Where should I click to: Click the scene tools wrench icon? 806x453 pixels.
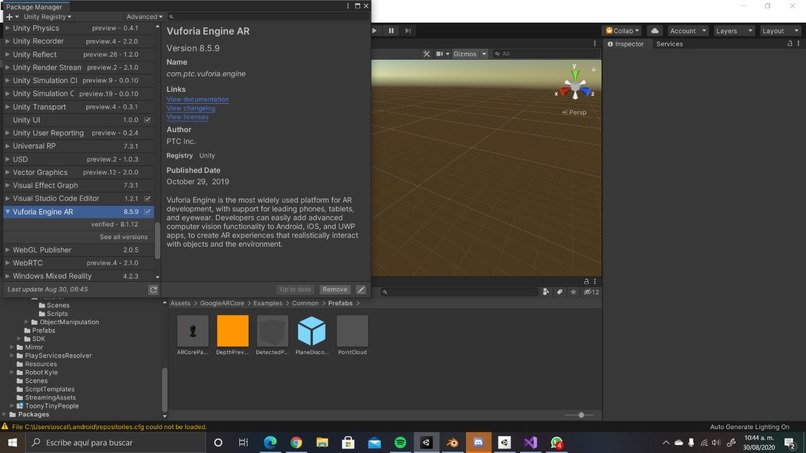click(x=426, y=54)
